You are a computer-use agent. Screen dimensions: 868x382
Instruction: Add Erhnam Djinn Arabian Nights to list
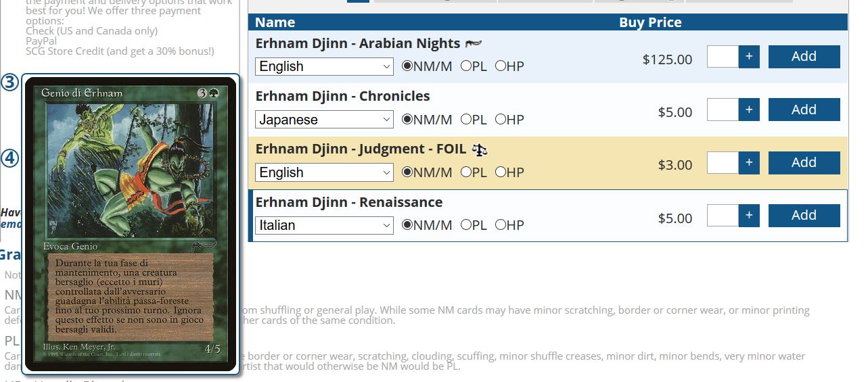pyautogui.click(x=804, y=57)
